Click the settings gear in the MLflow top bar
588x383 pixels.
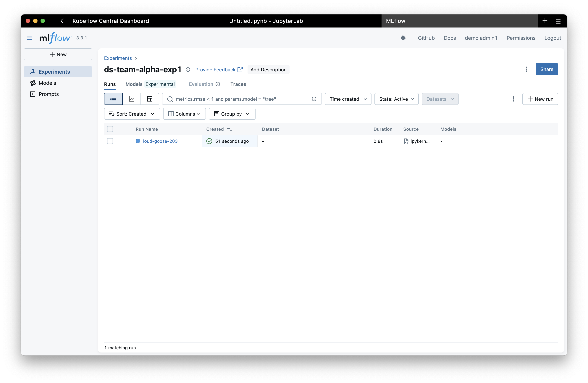[403, 38]
